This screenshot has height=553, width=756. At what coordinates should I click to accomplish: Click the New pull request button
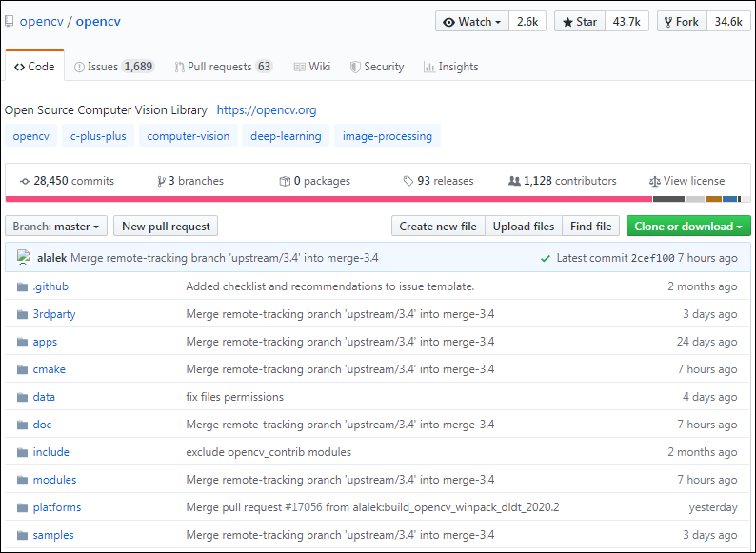coord(166,227)
